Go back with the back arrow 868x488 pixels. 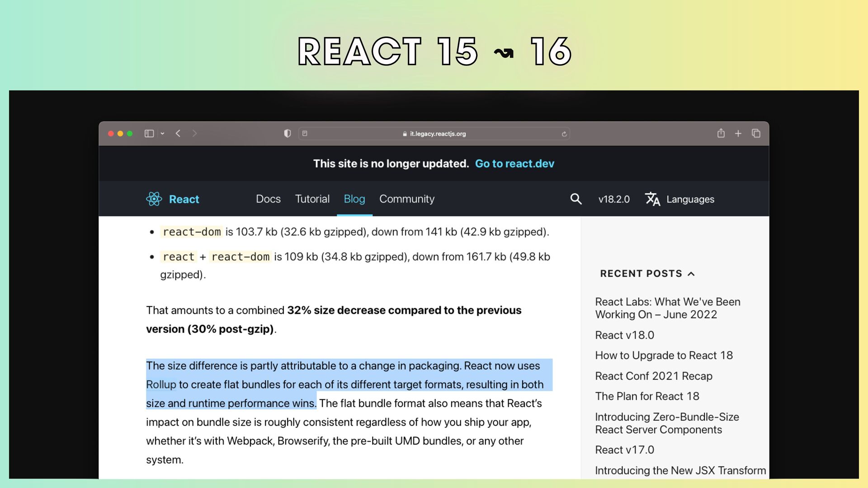pos(178,133)
